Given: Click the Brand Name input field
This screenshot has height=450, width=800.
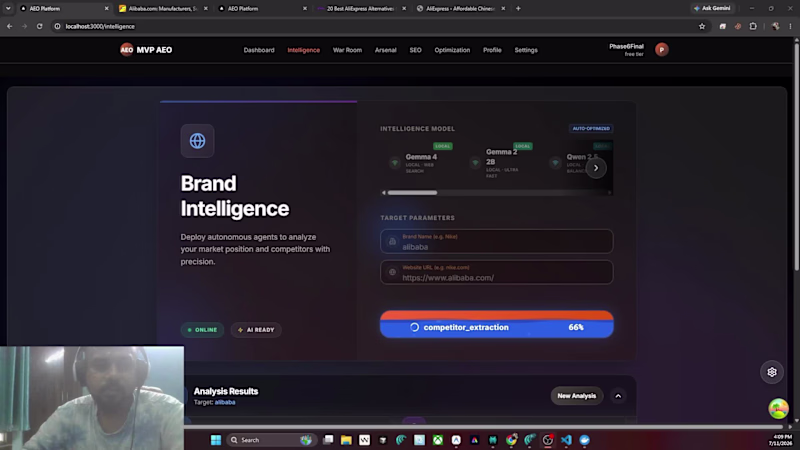Looking at the screenshot, I should click(496, 241).
